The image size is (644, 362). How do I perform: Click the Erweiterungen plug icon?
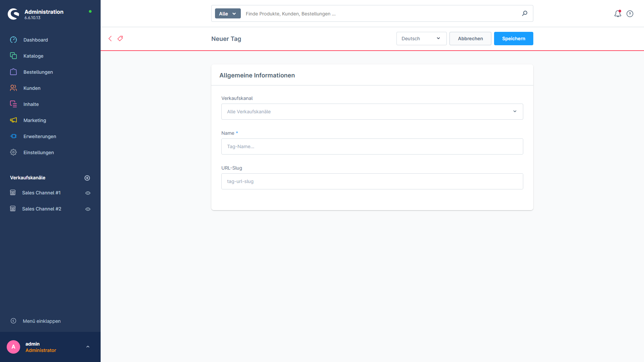(13, 136)
